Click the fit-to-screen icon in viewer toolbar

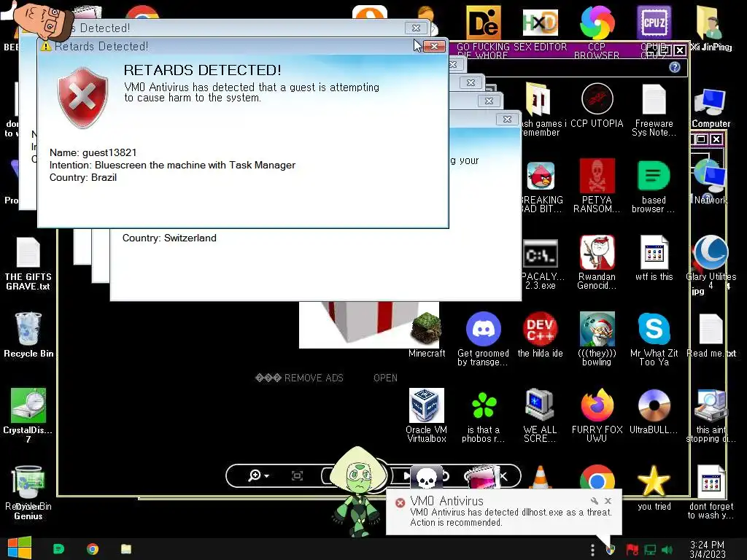tap(298, 475)
